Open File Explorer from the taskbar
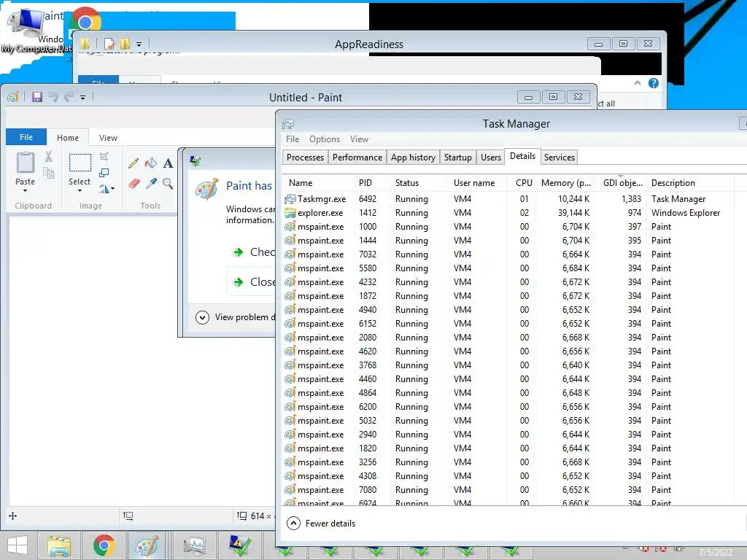This screenshot has width=747, height=560. 59,545
